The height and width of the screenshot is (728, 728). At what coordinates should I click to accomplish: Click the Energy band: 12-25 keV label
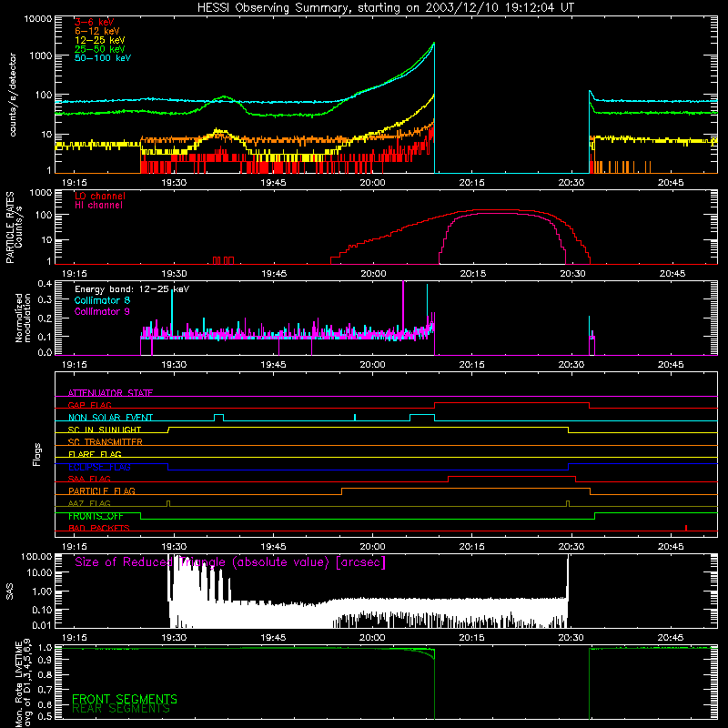[x=132, y=289]
